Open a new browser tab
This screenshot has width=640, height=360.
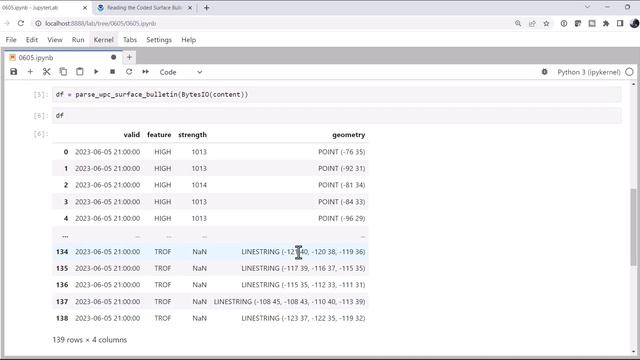[x=207, y=8]
